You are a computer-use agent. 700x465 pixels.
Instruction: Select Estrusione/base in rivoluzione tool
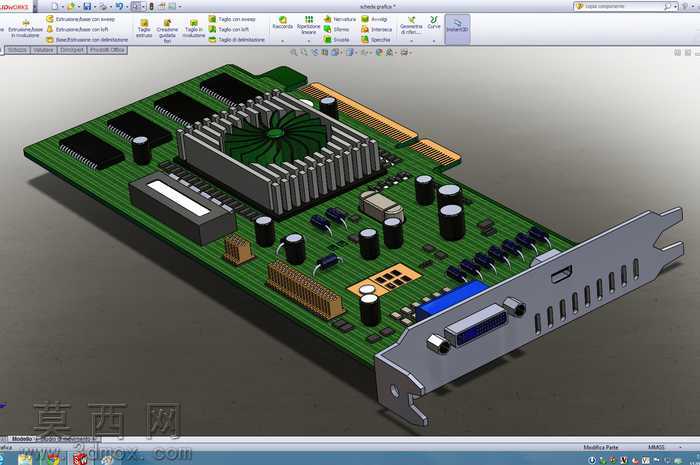coord(25,29)
